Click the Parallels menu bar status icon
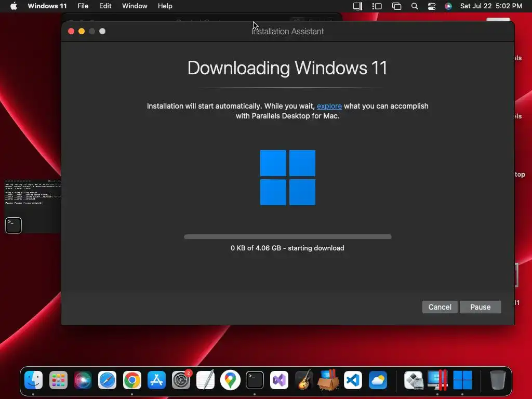The image size is (532, 399). (357, 6)
